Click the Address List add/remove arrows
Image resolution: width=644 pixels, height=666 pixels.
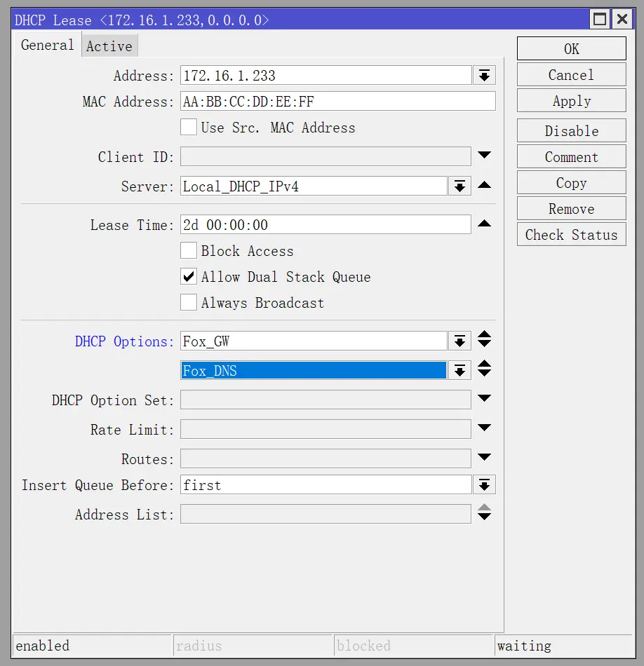484,512
